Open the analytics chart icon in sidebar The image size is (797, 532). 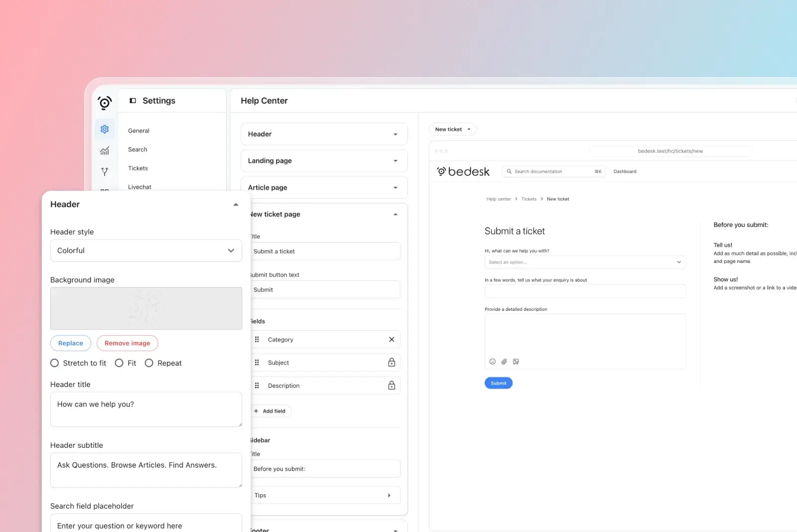105,150
